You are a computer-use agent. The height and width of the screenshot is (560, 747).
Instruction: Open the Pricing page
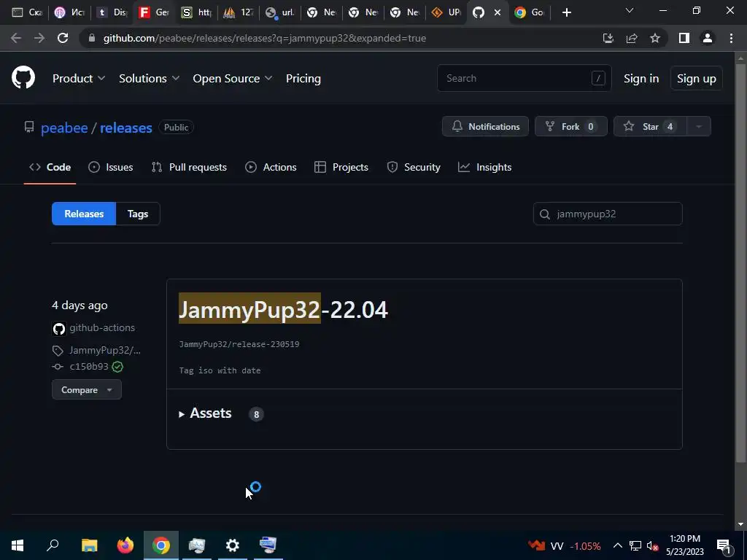click(303, 79)
